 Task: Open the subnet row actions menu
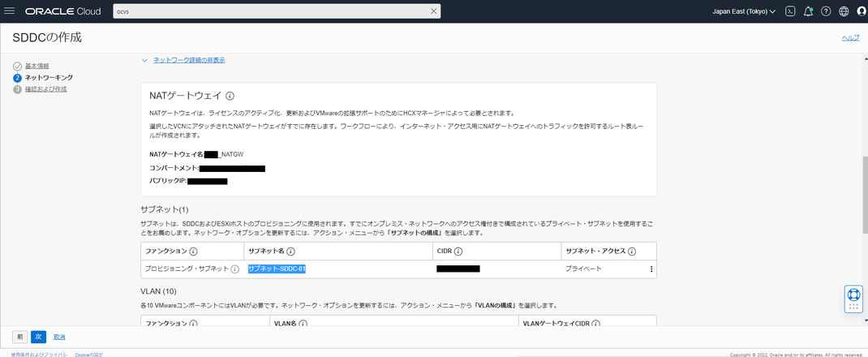[651, 269]
